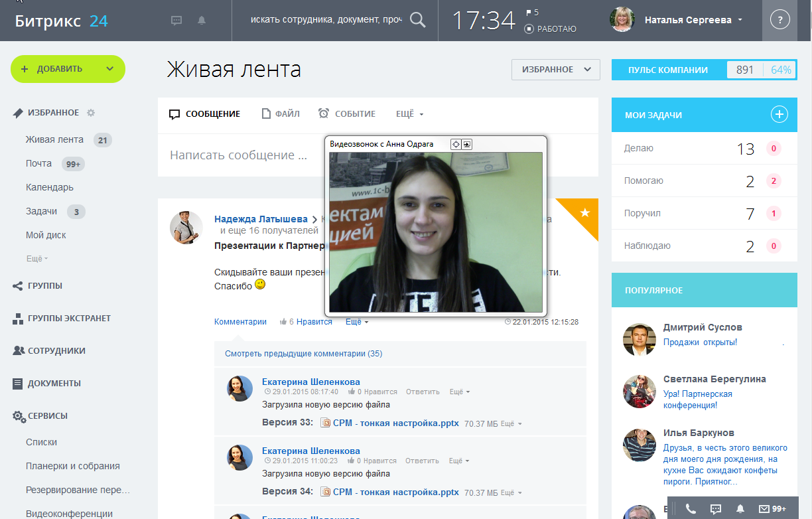Open Мой диск in the sidebar
812x519 pixels.
(46, 235)
